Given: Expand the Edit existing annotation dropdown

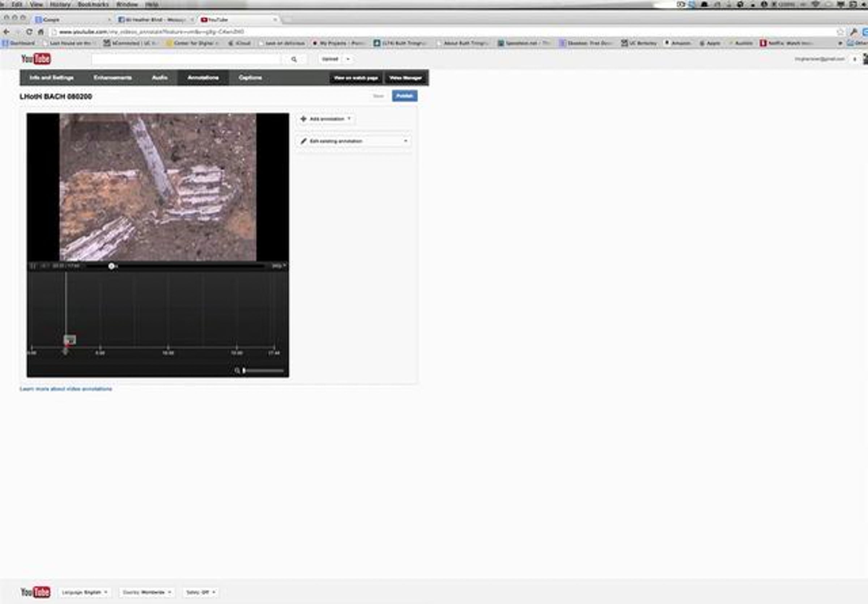Looking at the screenshot, I should coord(405,141).
